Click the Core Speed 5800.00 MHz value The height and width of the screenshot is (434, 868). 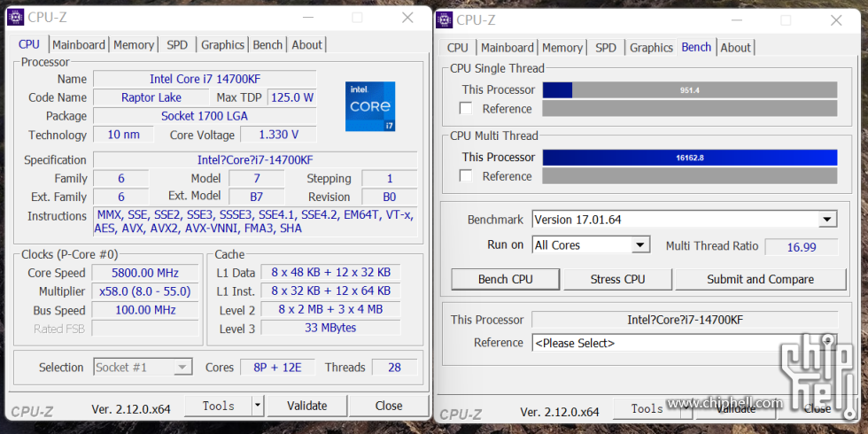click(145, 273)
